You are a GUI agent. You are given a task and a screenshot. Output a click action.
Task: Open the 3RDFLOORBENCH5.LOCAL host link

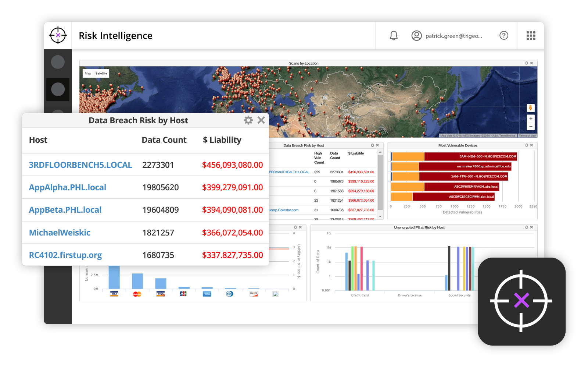pos(80,165)
